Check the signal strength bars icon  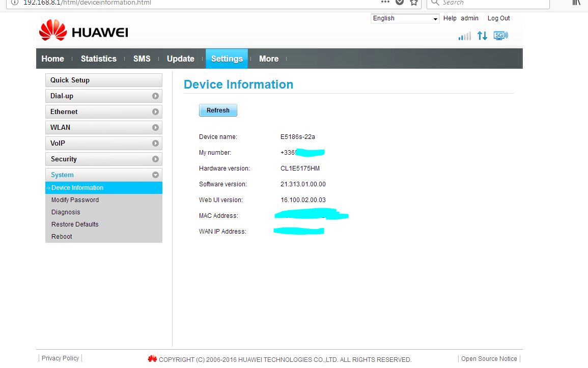pyautogui.click(x=465, y=36)
